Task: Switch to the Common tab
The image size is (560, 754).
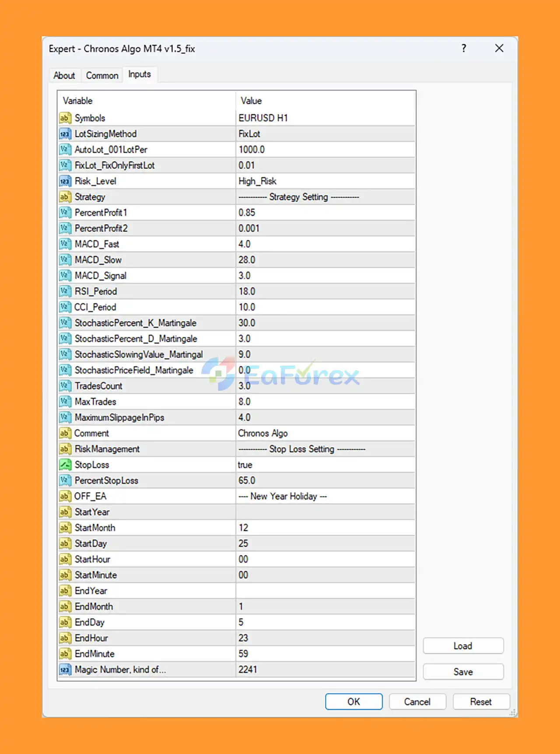Action: coord(102,75)
